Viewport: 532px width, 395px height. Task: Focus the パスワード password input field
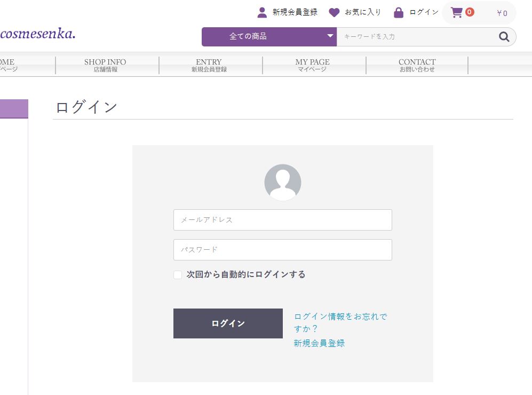283,250
